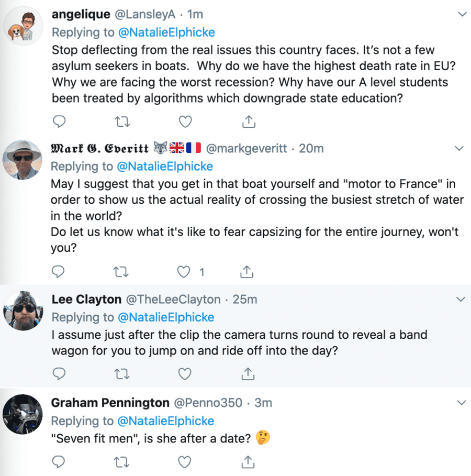Reply to angelique's tweet

pos(60,122)
